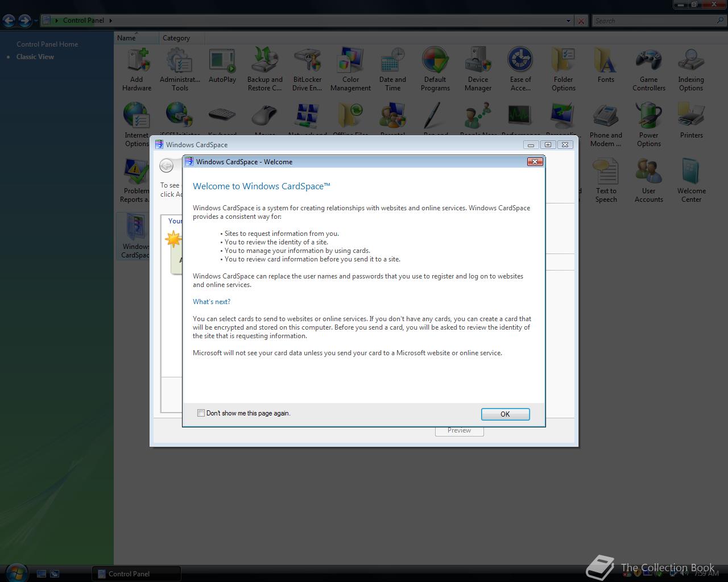This screenshot has height=582, width=728.
Task: Click the Back navigation button in Explorer
Action: pos(9,21)
